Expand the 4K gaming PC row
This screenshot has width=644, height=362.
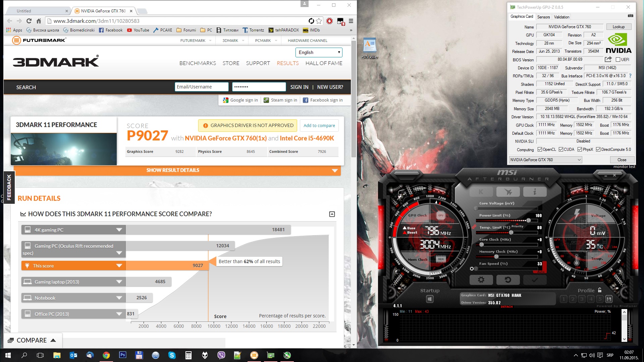119,230
